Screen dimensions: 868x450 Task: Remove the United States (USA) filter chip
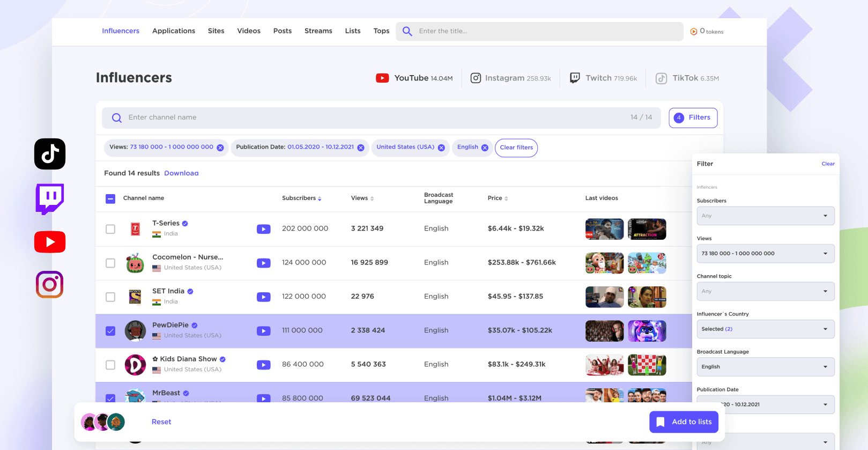coord(441,148)
